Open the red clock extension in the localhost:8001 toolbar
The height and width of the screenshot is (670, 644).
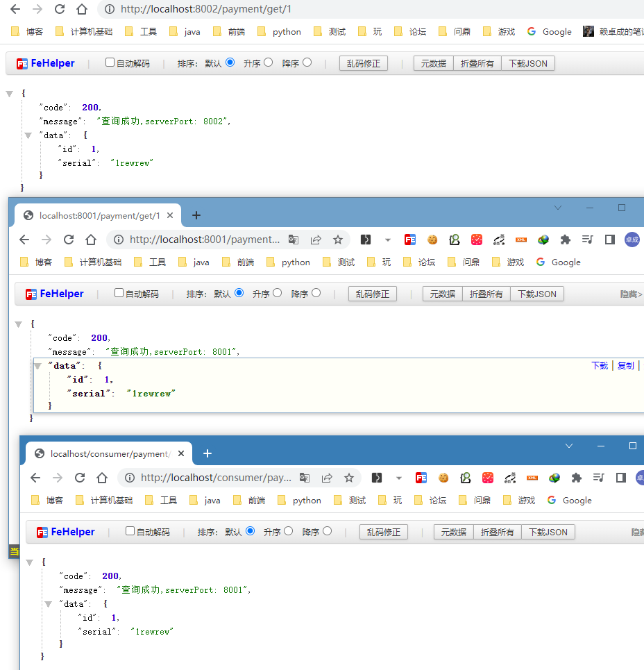[477, 240]
